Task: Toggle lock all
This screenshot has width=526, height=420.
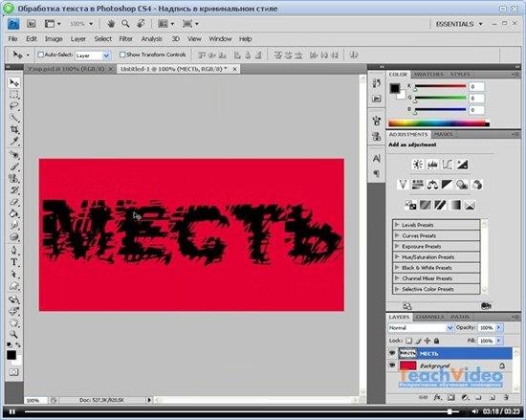Action: point(436,341)
